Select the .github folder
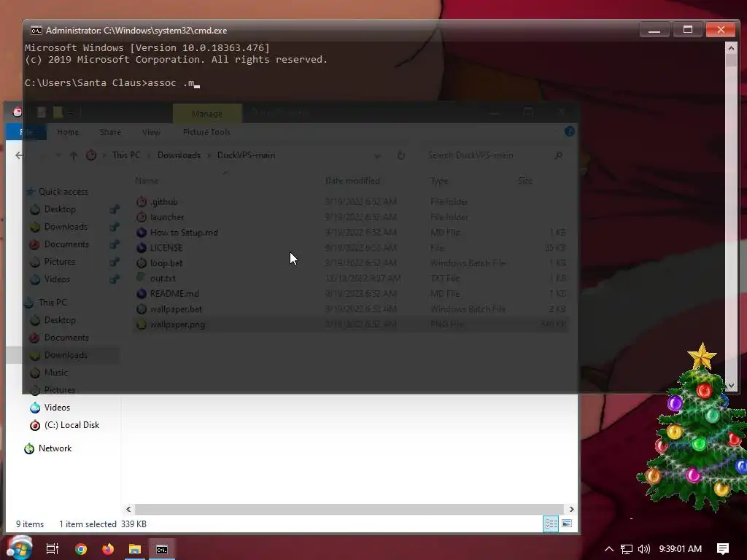The height and width of the screenshot is (560, 747). tap(163, 202)
